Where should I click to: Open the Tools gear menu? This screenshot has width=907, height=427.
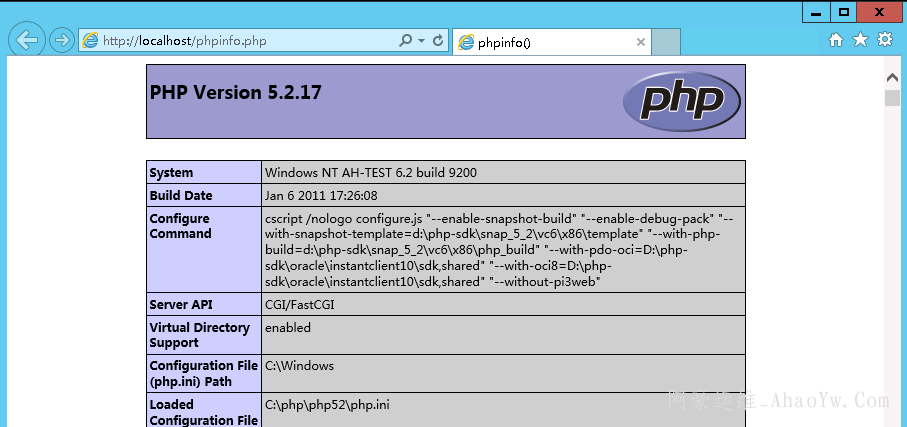[884, 40]
